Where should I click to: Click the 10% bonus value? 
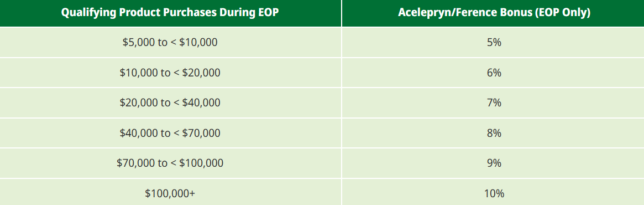click(494, 193)
